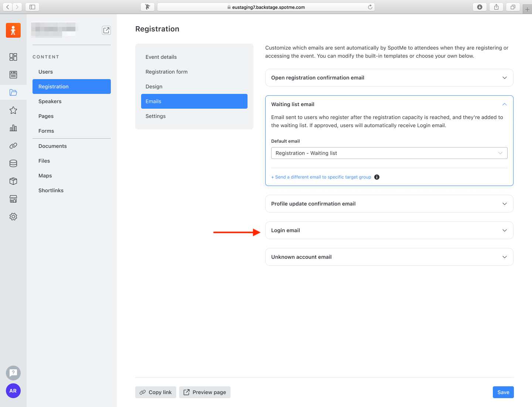The image size is (532, 407).
Task: Open Maps in content menu
Action: pyautogui.click(x=72, y=176)
